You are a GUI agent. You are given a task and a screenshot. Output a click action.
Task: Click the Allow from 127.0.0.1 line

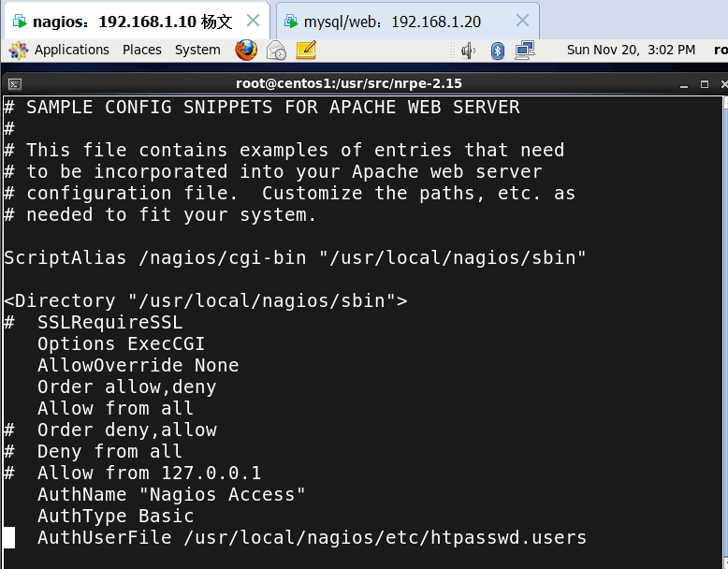[132, 473]
